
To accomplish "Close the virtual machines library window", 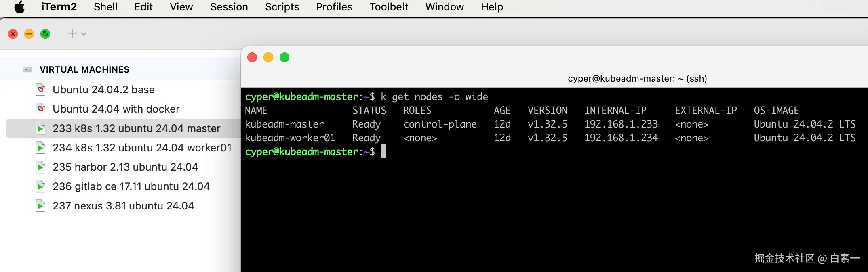I will point(13,34).
